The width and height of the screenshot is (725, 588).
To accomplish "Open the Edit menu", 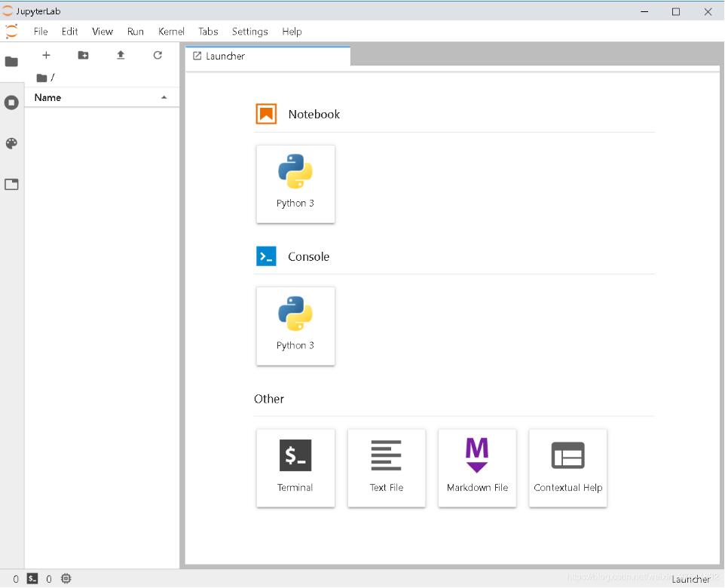I will 70,32.
